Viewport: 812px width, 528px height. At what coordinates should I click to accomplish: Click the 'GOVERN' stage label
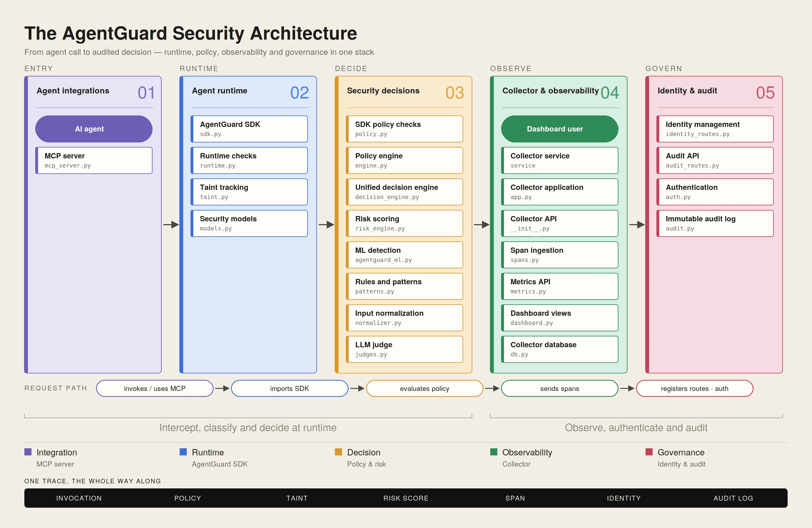tap(664, 68)
